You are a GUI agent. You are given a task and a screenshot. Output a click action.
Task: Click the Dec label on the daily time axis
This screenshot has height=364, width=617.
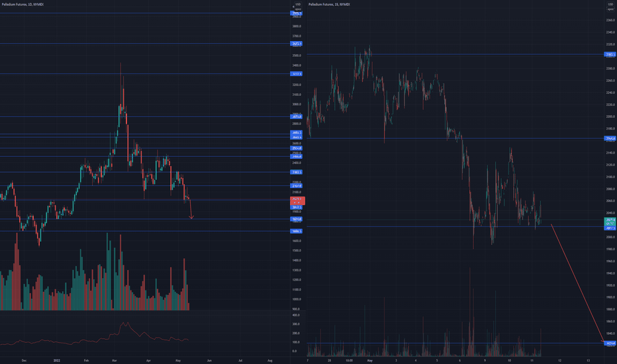(24, 361)
